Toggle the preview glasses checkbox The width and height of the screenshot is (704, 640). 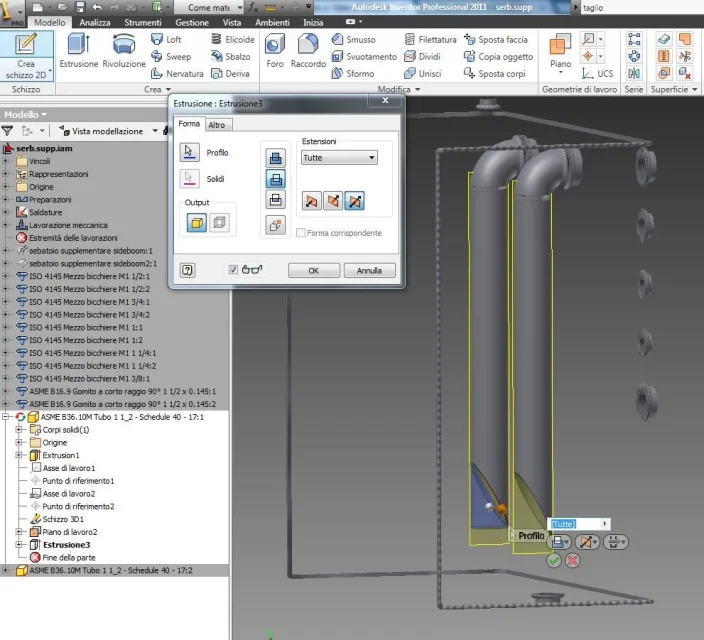[233, 269]
